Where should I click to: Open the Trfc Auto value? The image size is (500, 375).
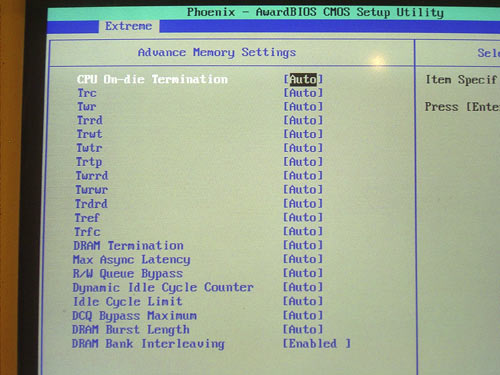pyautogui.click(x=303, y=231)
